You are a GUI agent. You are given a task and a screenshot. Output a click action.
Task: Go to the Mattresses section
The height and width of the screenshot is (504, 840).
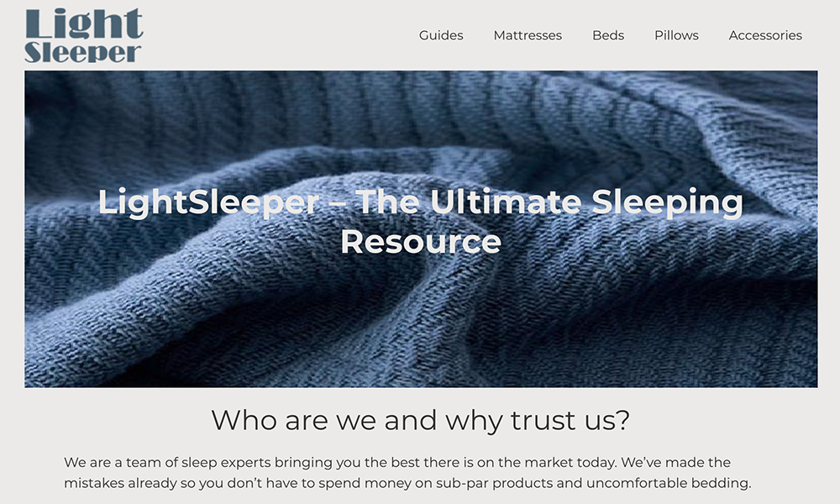528,35
